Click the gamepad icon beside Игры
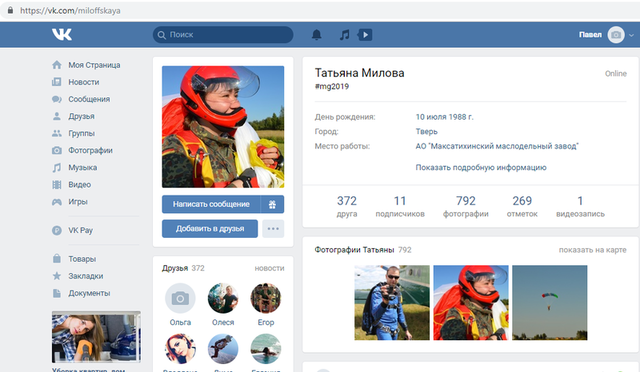 57,202
